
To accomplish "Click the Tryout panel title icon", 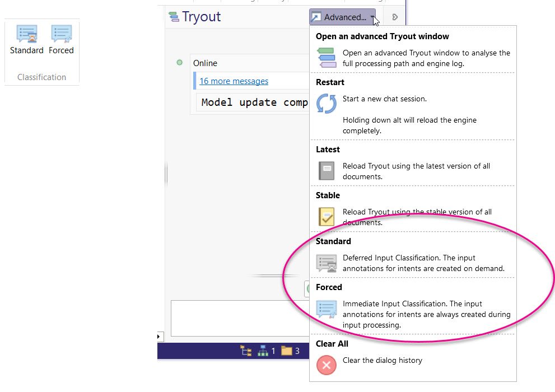I will coord(174,17).
